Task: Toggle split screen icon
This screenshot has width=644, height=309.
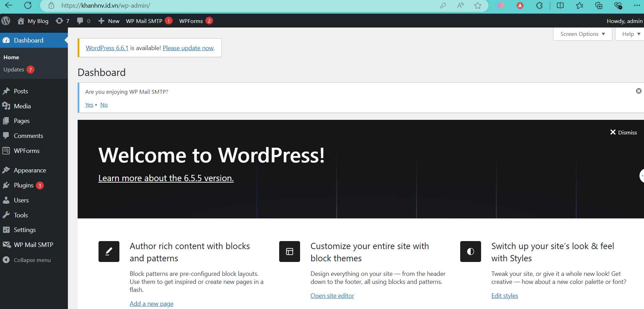Action: (560, 5)
